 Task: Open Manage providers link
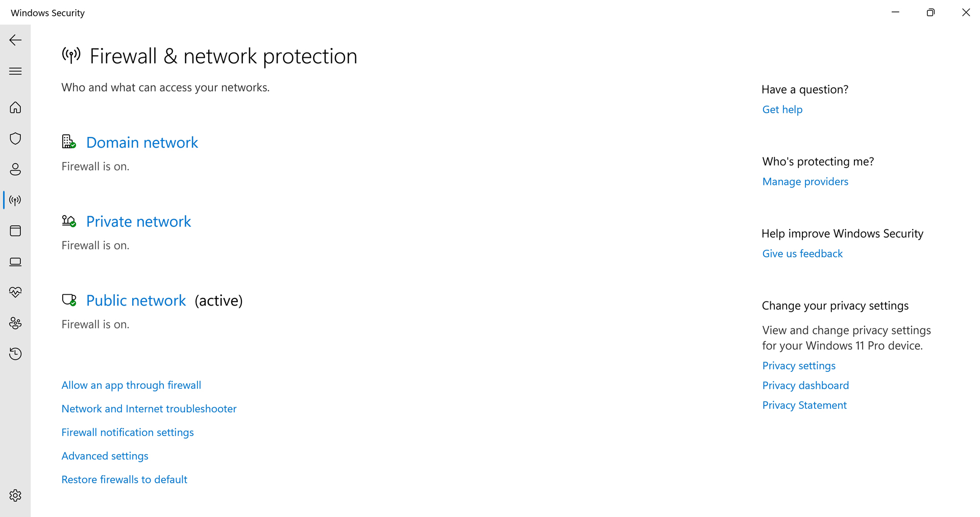coord(805,181)
